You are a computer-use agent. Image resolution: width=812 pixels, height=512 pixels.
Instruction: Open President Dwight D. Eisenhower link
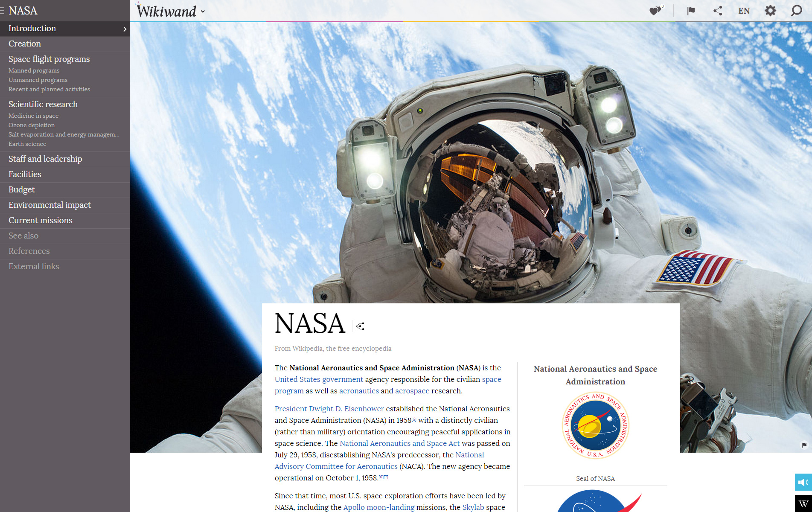(329, 409)
